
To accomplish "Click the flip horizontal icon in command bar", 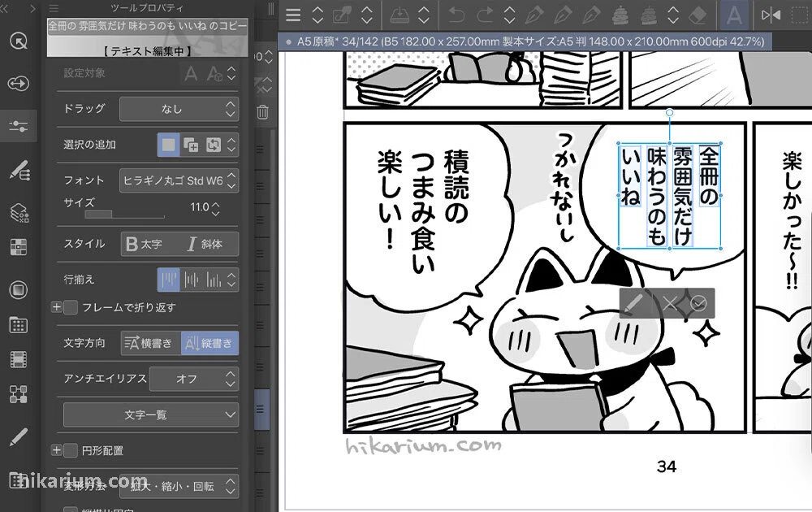I will point(771,15).
